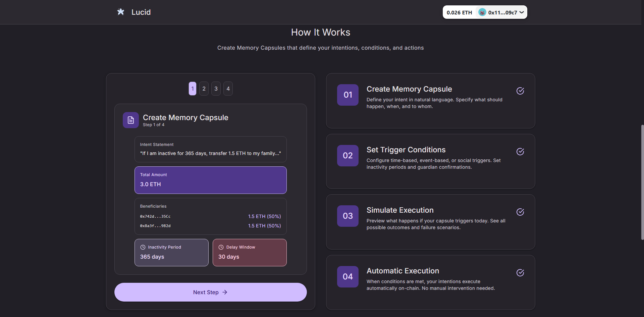Click the 0.026 ETH balance display
644x317 pixels.
[459, 12]
